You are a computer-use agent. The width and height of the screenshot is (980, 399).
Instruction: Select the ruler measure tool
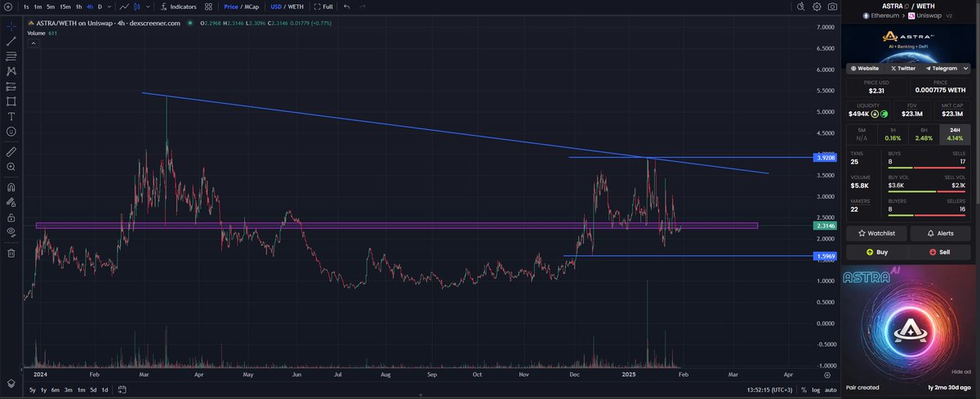pyautogui.click(x=11, y=151)
